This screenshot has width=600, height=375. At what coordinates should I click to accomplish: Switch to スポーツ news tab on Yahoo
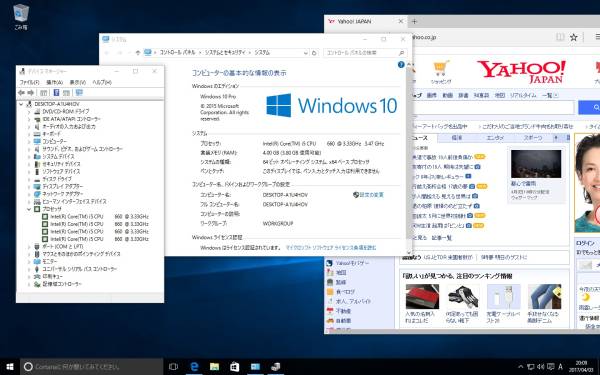(x=533, y=138)
